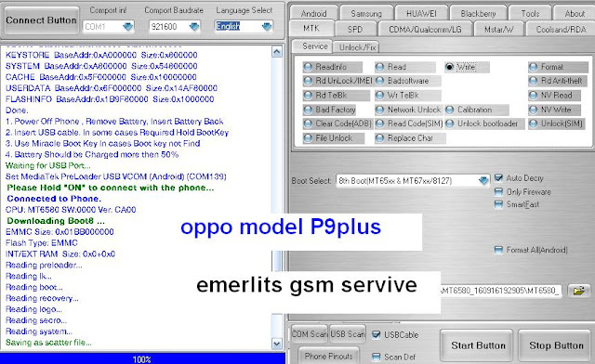Click the log scroll up arrow

click(x=277, y=52)
